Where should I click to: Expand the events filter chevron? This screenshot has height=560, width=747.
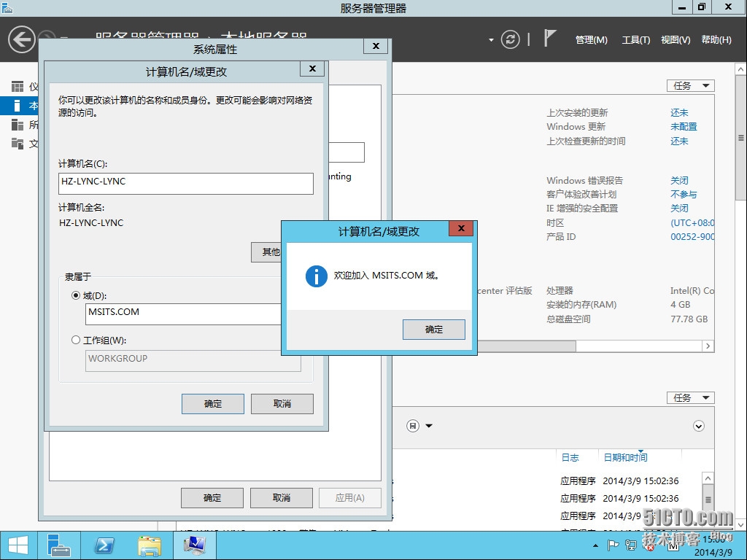(x=698, y=426)
